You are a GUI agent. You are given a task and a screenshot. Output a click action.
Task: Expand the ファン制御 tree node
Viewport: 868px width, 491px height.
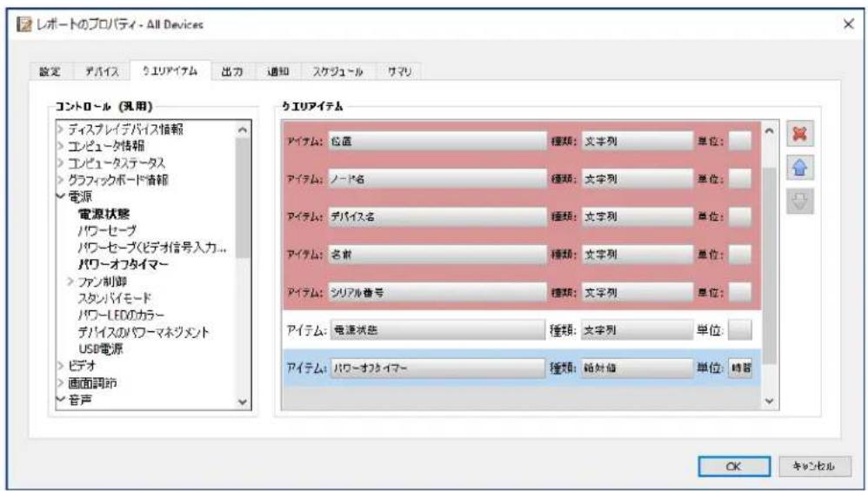click(x=70, y=282)
